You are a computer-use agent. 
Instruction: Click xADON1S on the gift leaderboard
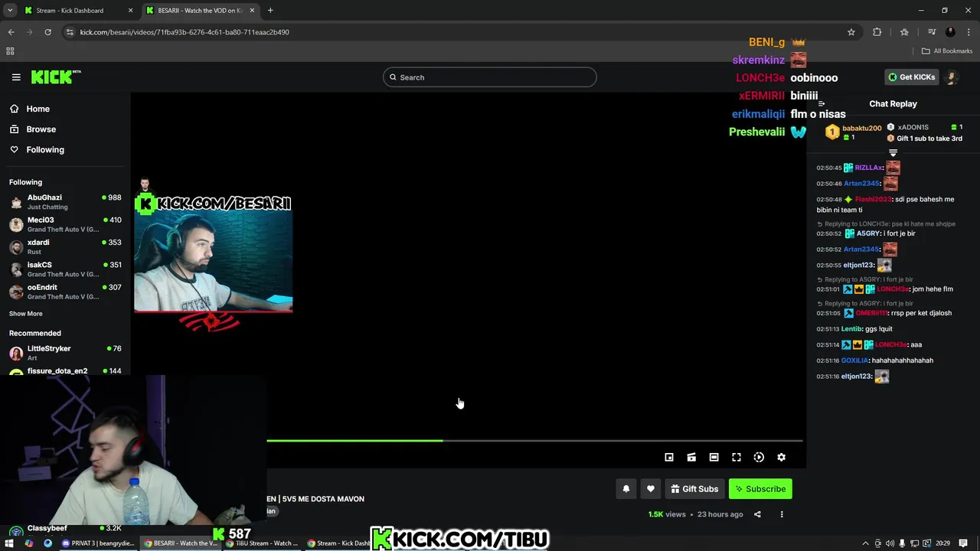pyautogui.click(x=913, y=127)
